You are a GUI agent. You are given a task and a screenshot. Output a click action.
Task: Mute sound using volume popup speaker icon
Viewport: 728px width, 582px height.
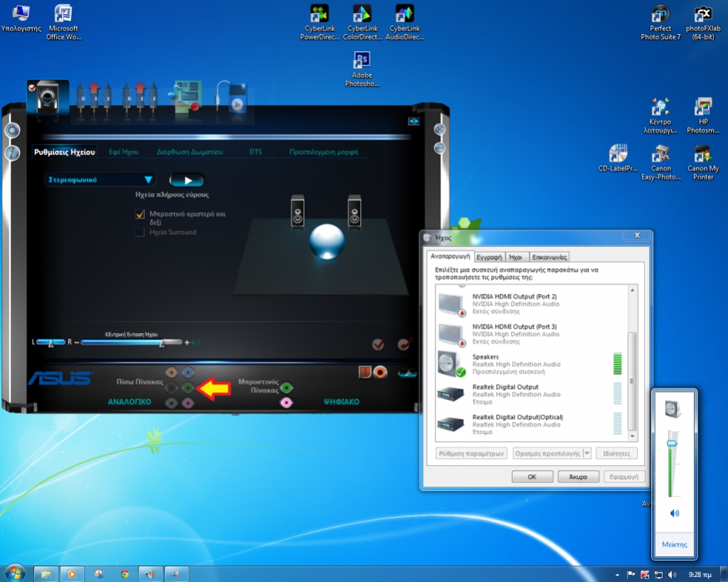675,513
